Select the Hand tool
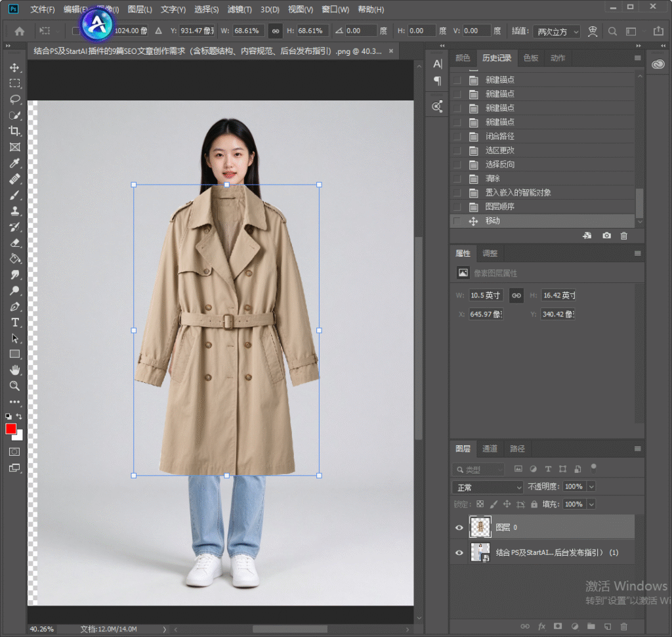Viewport: 672px width, 637px height. pos(14,370)
